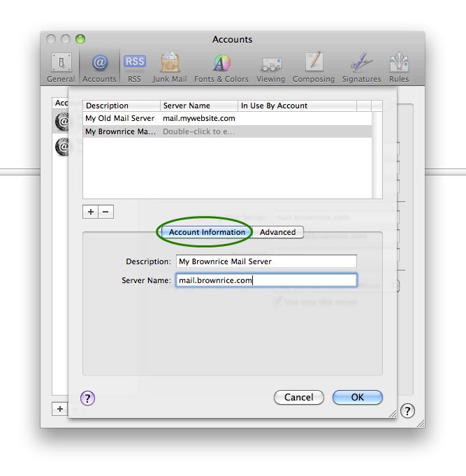Click the Server Name column header

tap(199, 106)
